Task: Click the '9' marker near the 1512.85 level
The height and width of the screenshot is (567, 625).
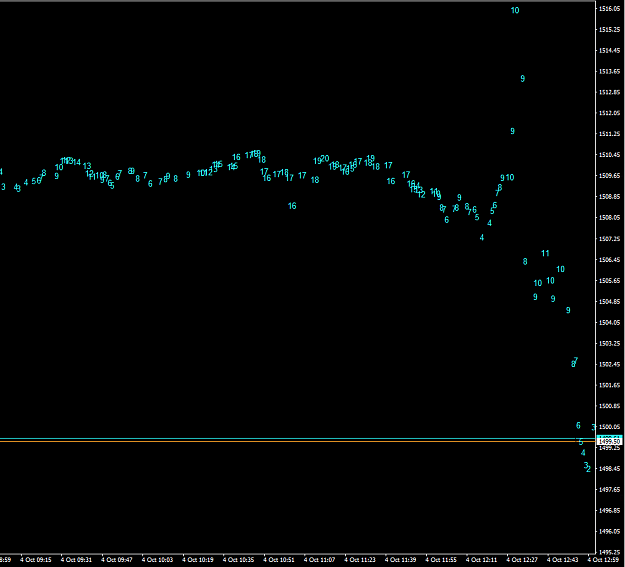Action: [x=523, y=79]
